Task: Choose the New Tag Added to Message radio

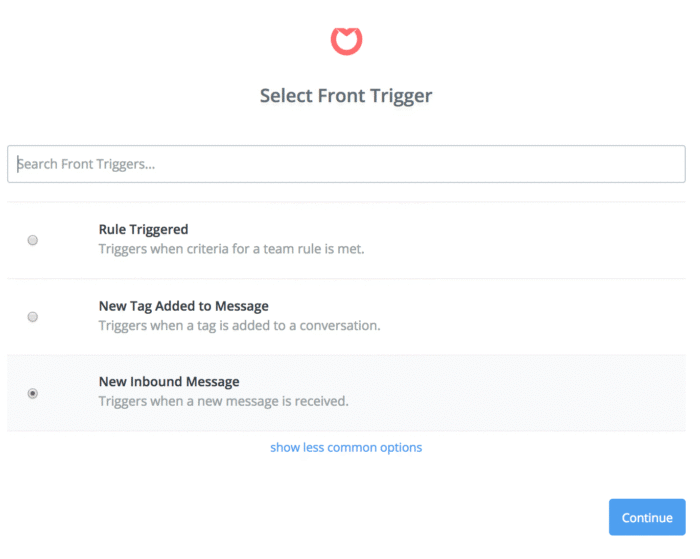Action: 33,317
